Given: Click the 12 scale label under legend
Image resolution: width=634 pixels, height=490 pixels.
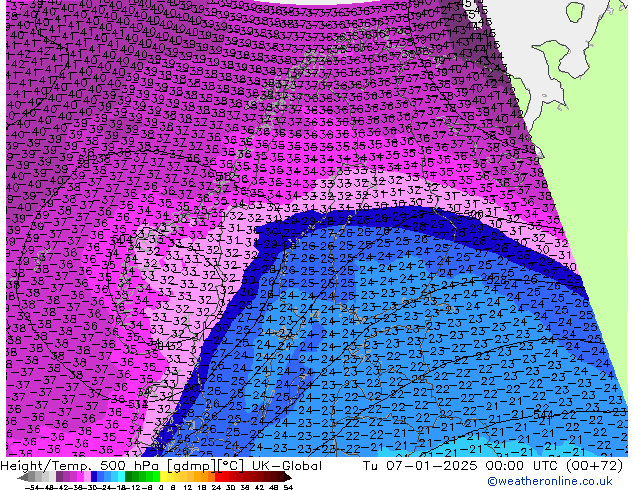Looking at the screenshot, I should coord(188,488).
